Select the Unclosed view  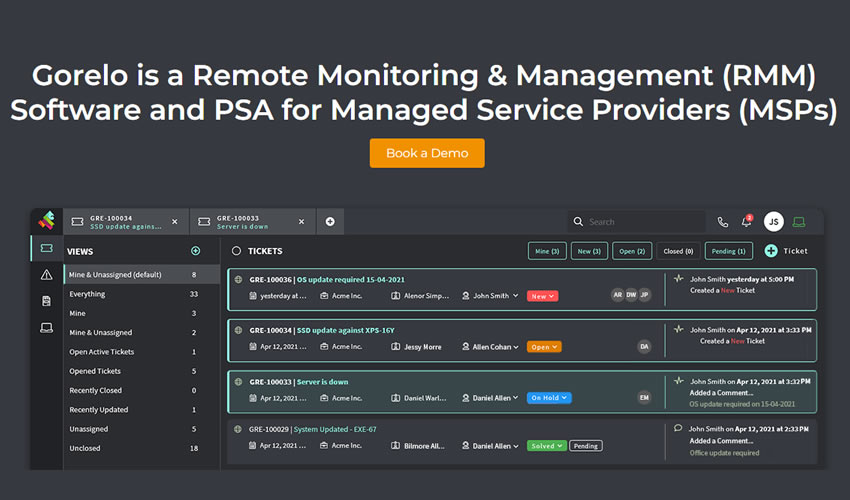click(x=141, y=448)
